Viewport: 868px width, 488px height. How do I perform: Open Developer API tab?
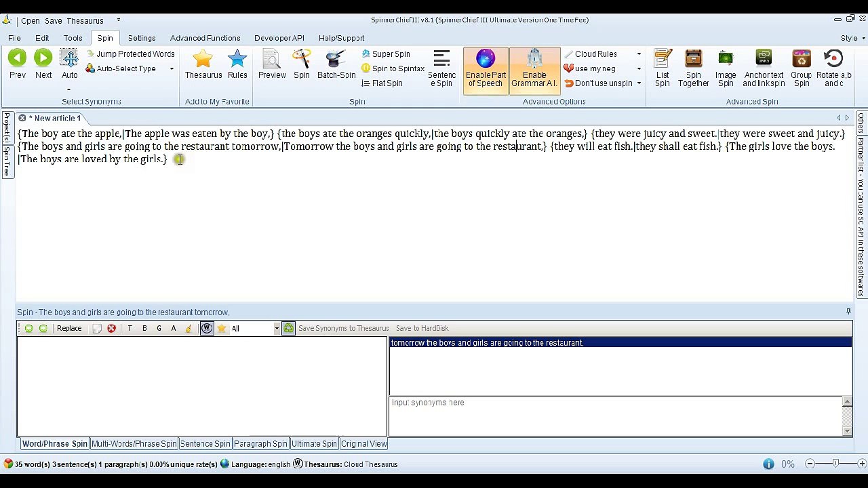click(279, 38)
